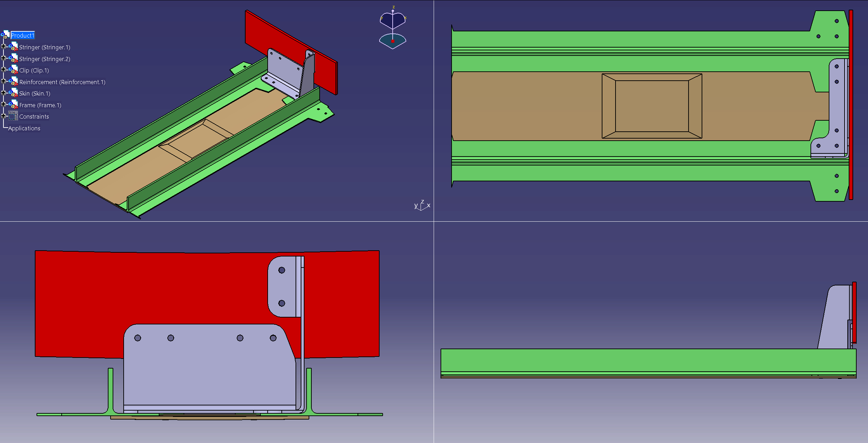Click the red square anchor on the compass base
Screen dimensions: 868x443
point(393,41)
